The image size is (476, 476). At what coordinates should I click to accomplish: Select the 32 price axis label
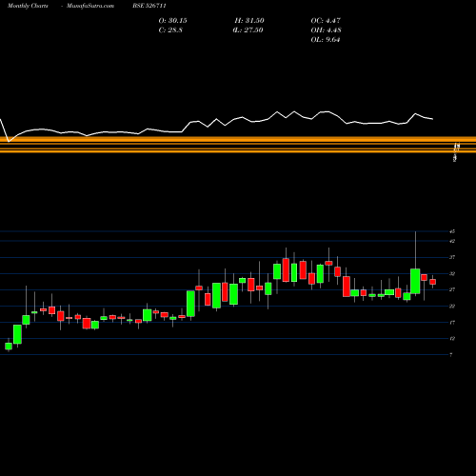452,273
